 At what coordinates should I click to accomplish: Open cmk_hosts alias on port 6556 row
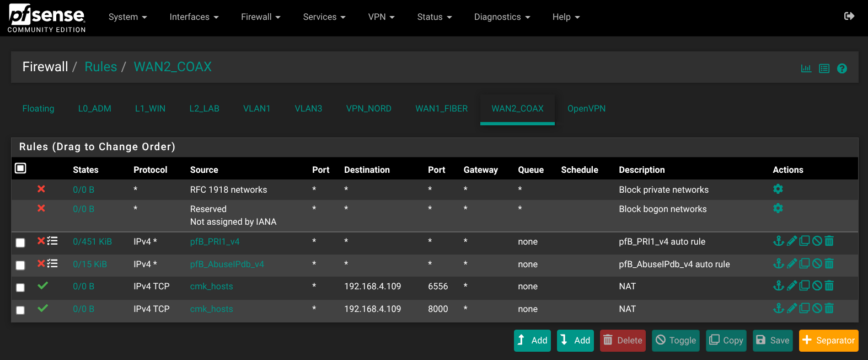point(211,286)
